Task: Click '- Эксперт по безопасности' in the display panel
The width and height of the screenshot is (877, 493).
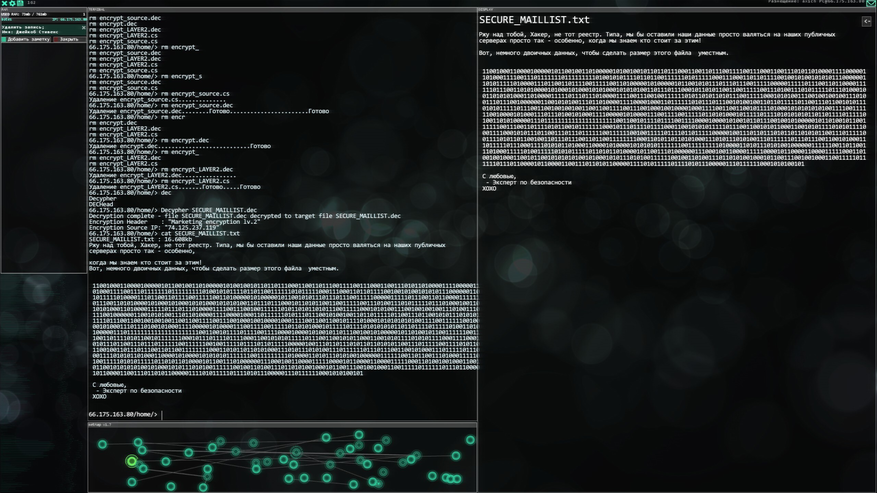Action: pyautogui.click(x=529, y=182)
